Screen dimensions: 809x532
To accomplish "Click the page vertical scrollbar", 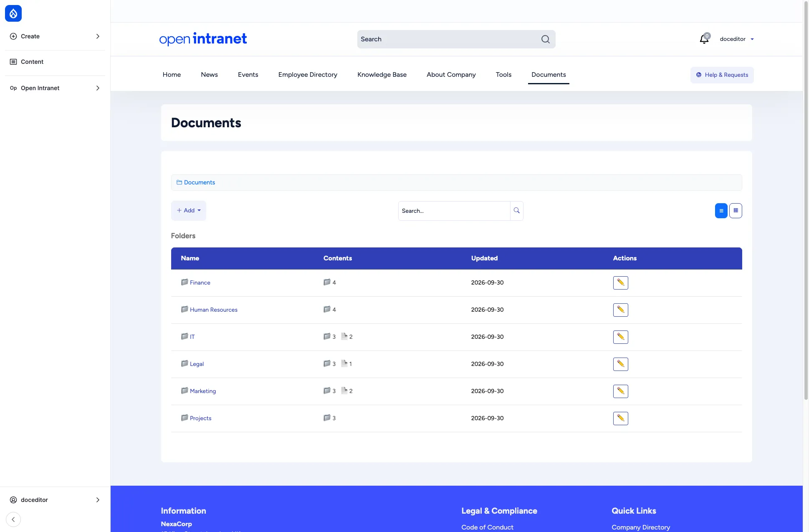I will (806, 200).
